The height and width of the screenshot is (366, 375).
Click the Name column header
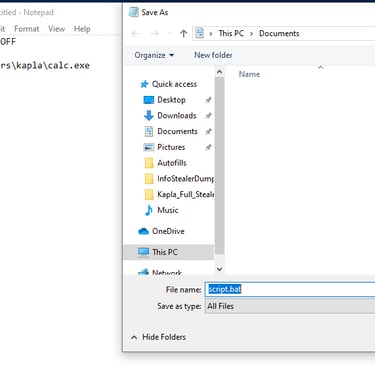(249, 74)
